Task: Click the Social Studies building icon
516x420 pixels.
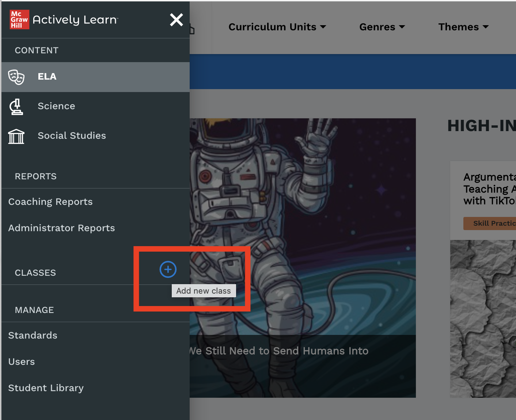Action: [x=16, y=136]
